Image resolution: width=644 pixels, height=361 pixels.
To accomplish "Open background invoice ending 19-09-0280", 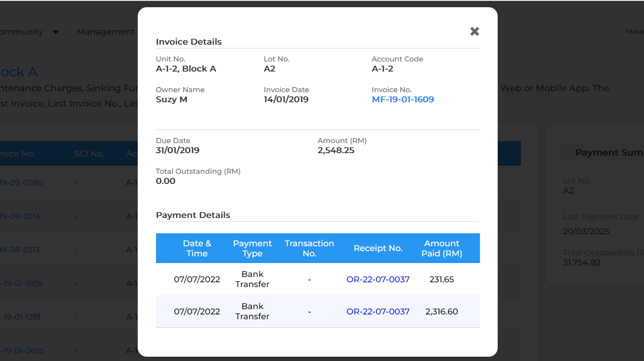I will pyautogui.click(x=21, y=182).
